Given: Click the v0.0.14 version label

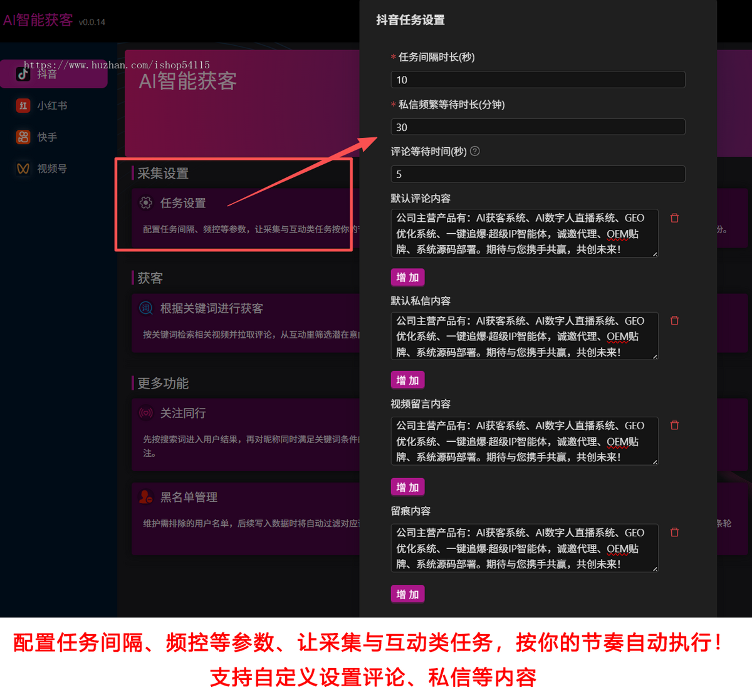Looking at the screenshot, I should (x=92, y=22).
